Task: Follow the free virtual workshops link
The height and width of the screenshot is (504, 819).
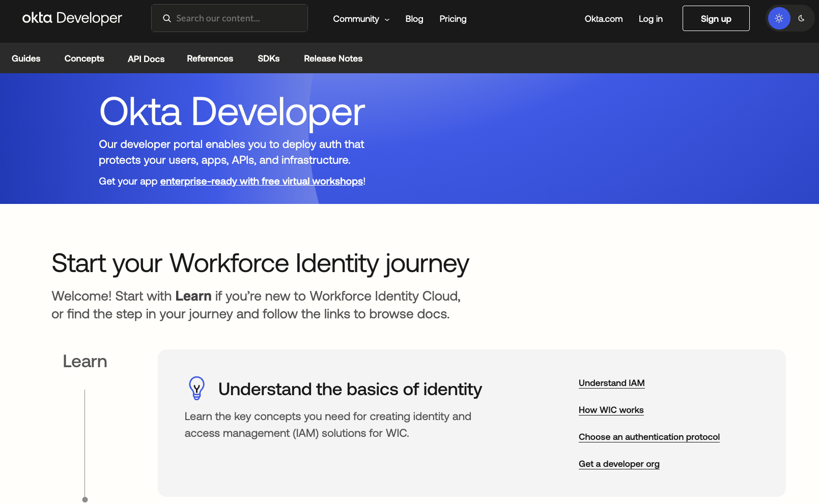Action: (x=261, y=182)
